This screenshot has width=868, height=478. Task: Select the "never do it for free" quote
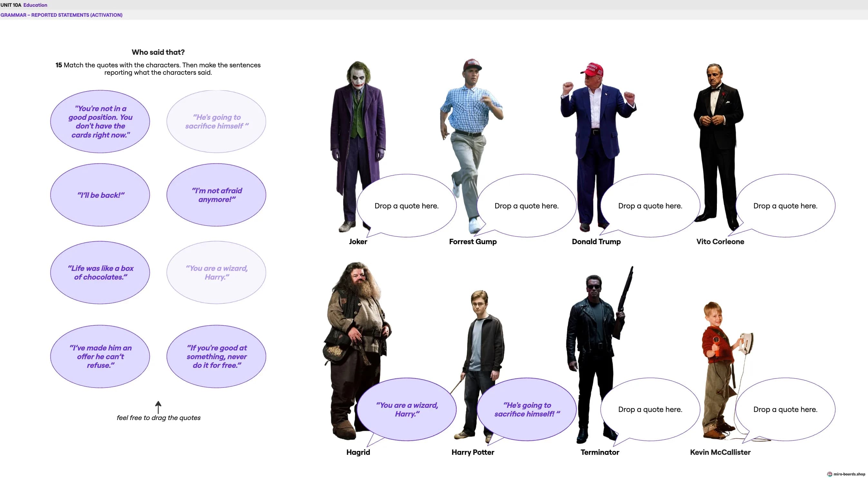pos(216,356)
